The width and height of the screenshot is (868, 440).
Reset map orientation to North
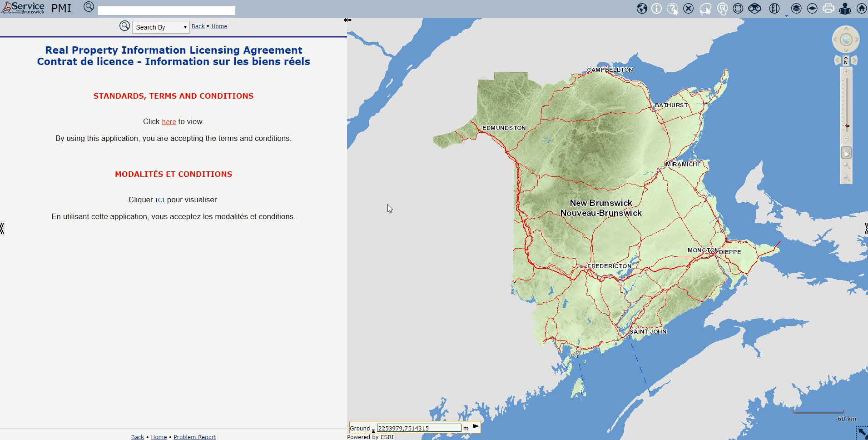pos(846,60)
